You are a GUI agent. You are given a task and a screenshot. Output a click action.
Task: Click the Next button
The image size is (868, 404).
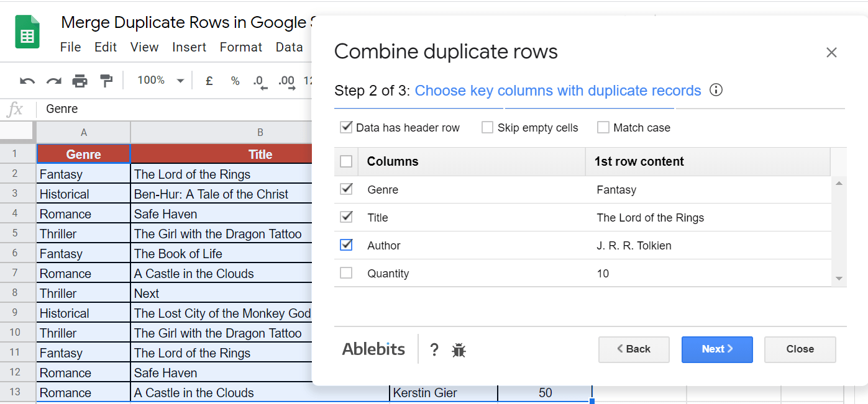click(717, 349)
